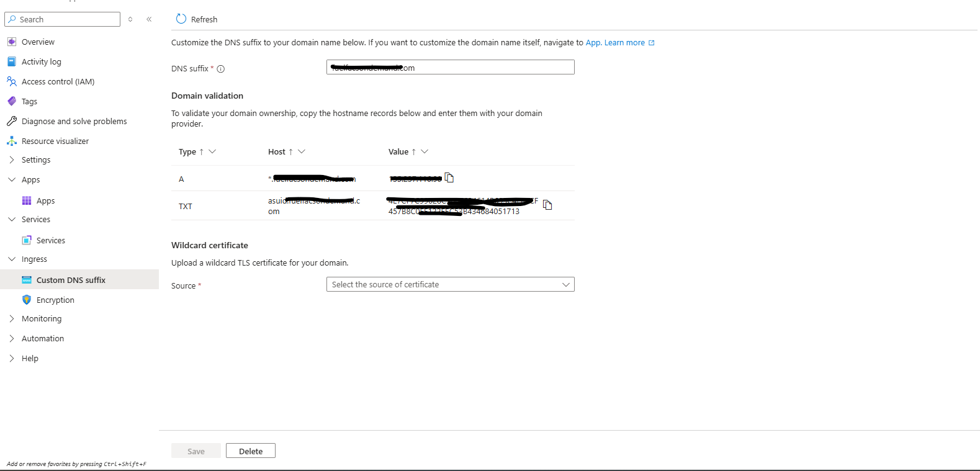Viewport: 980px width, 471px height.
Task: Open the Overview icon in sidebar
Action: pos(12,42)
